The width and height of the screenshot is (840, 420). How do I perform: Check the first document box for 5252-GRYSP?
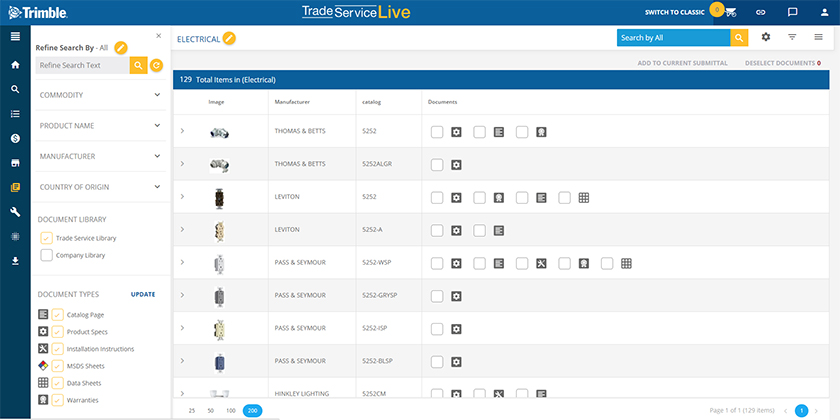tap(437, 296)
